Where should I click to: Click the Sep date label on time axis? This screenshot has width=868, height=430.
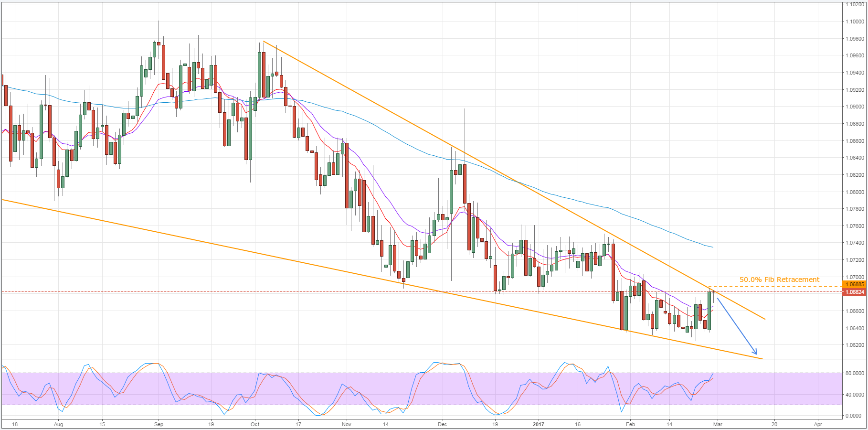pyautogui.click(x=159, y=424)
